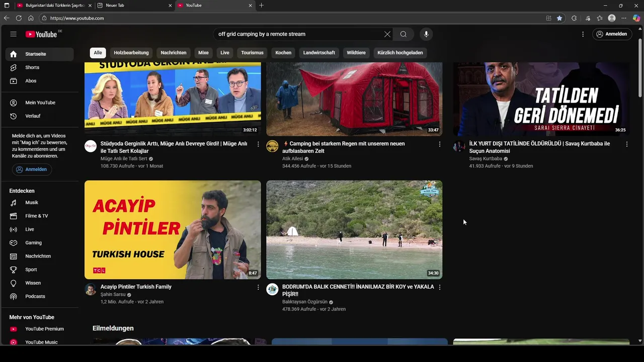Open YouTube Premium in the sidebar
The width and height of the screenshot is (644, 362).
tap(40, 329)
